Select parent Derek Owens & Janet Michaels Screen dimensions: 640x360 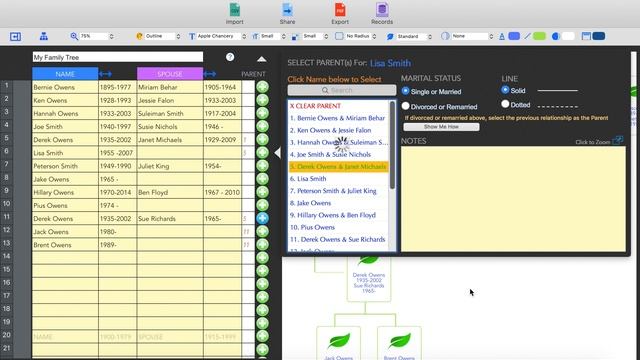click(x=338, y=167)
